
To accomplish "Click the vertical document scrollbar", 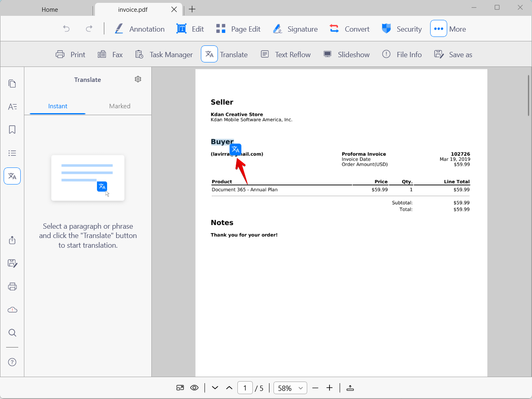I will point(529,95).
